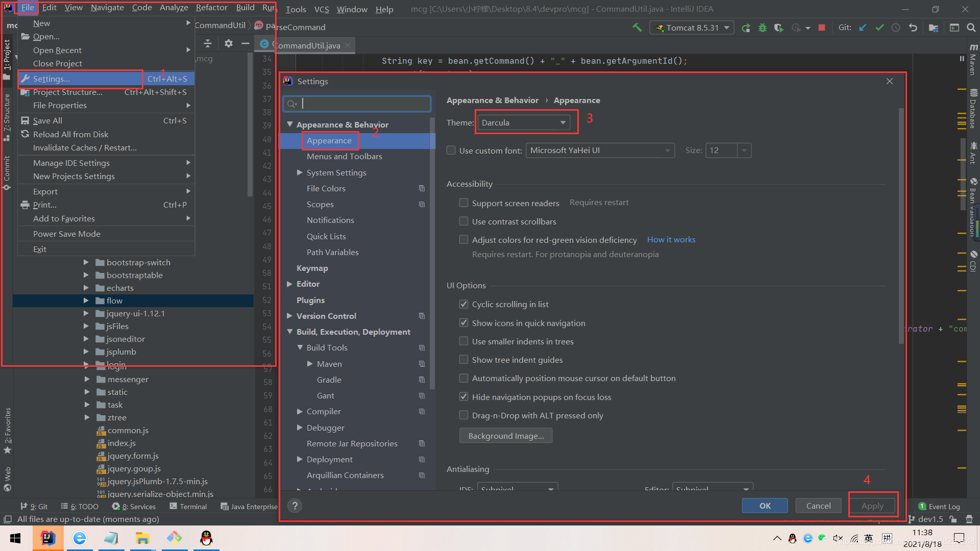Check Support screen readers
The width and height of the screenshot is (980, 551).
[x=463, y=203]
